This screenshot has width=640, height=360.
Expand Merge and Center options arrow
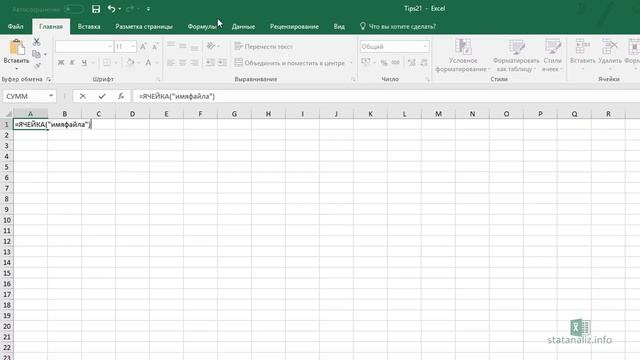pyautogui.click(x=351, y=63)
